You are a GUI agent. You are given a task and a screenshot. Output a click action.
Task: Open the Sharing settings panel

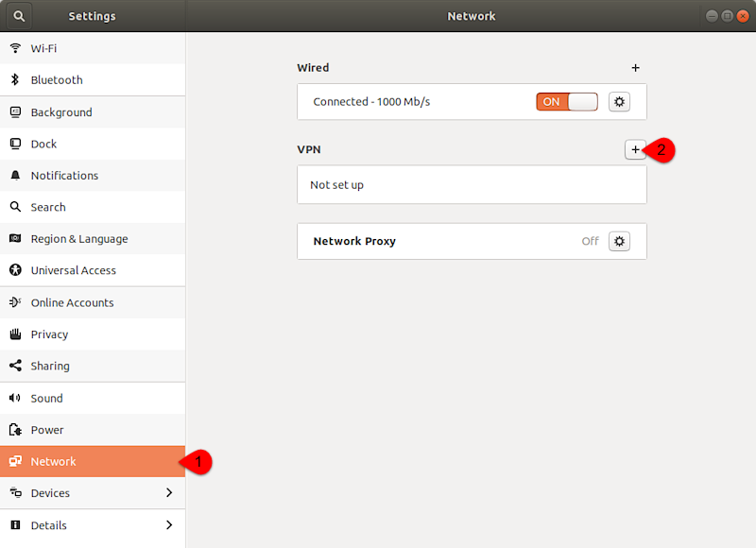(50, 366)
